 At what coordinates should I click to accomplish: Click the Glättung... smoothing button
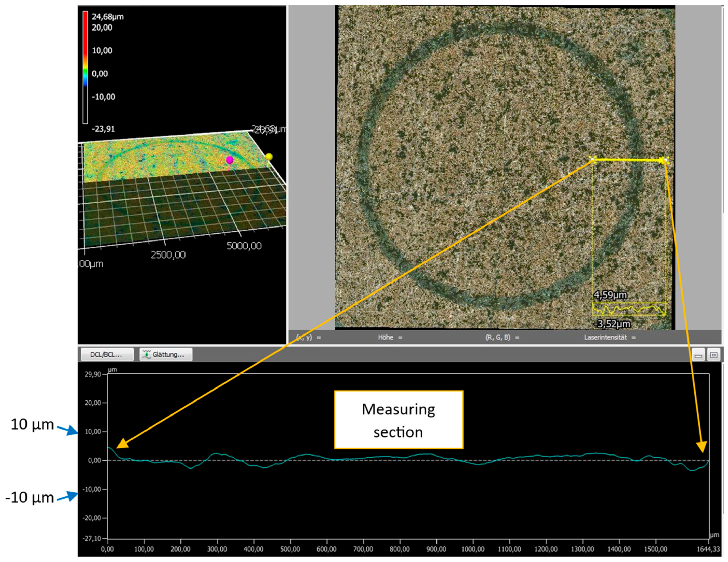point(166,355)
